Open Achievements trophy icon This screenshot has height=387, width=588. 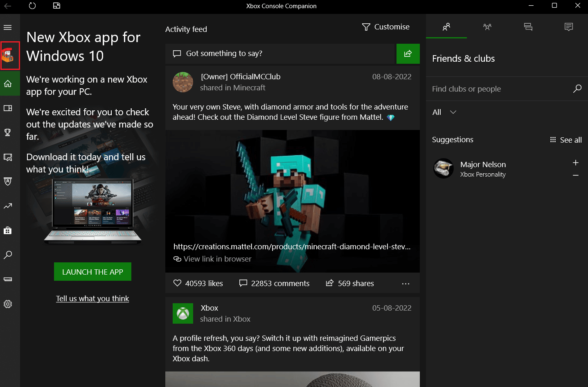tap(8, 132)
